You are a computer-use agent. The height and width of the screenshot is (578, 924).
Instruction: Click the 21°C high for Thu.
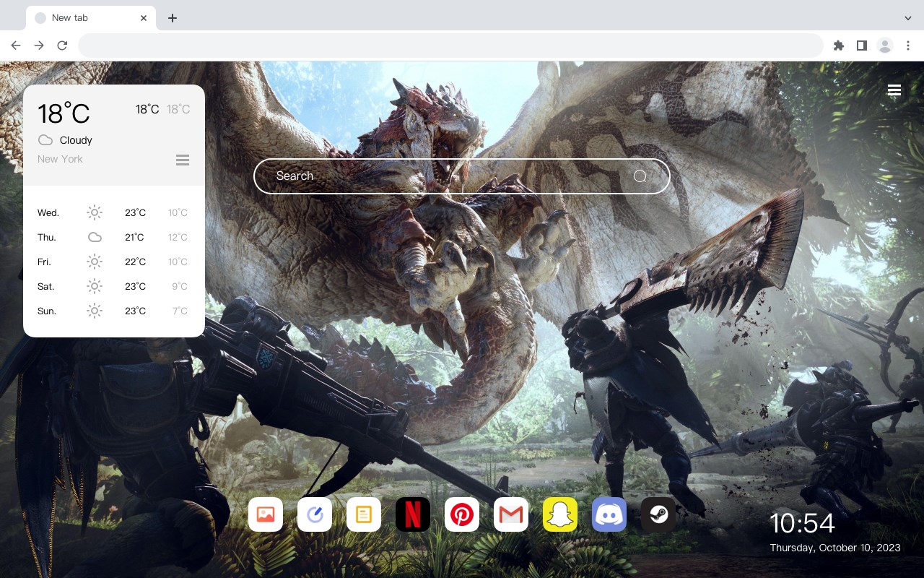(x=134, y=237)
